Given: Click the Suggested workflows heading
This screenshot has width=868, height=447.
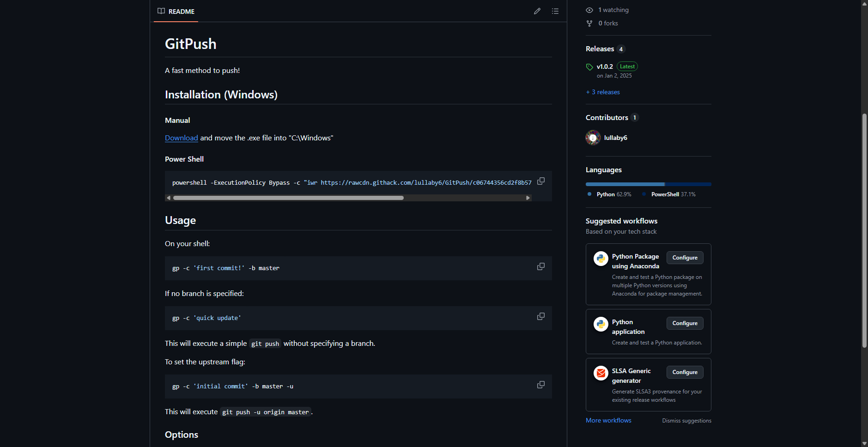Looking at the screenshot, I should pyautogui.click(x=621, y=221).
